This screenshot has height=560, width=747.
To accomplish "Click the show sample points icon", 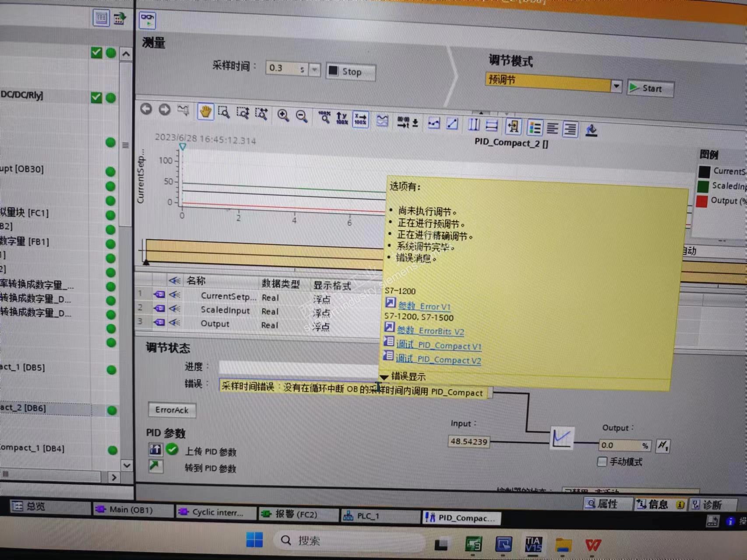I will (x=433, y=123).
